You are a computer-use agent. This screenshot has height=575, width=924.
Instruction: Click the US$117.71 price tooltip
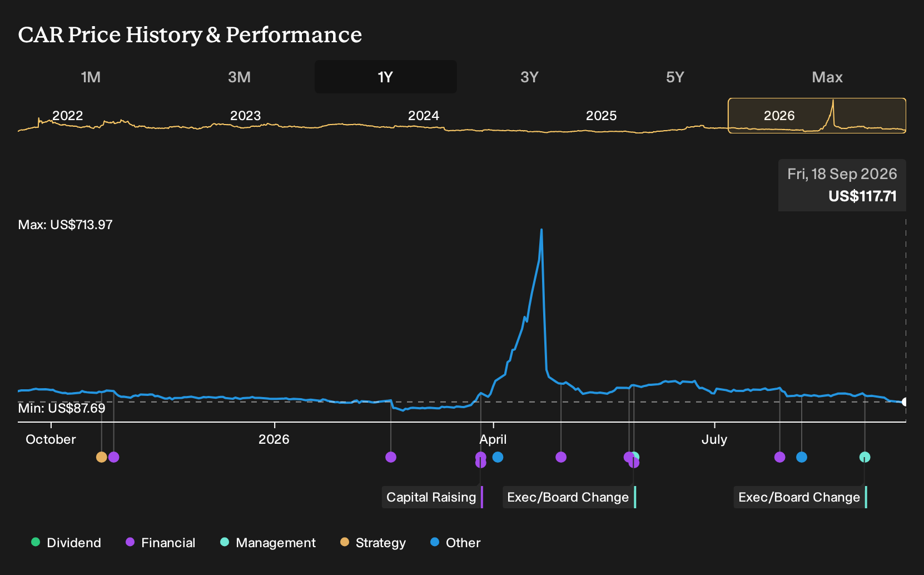coord(842,185)
